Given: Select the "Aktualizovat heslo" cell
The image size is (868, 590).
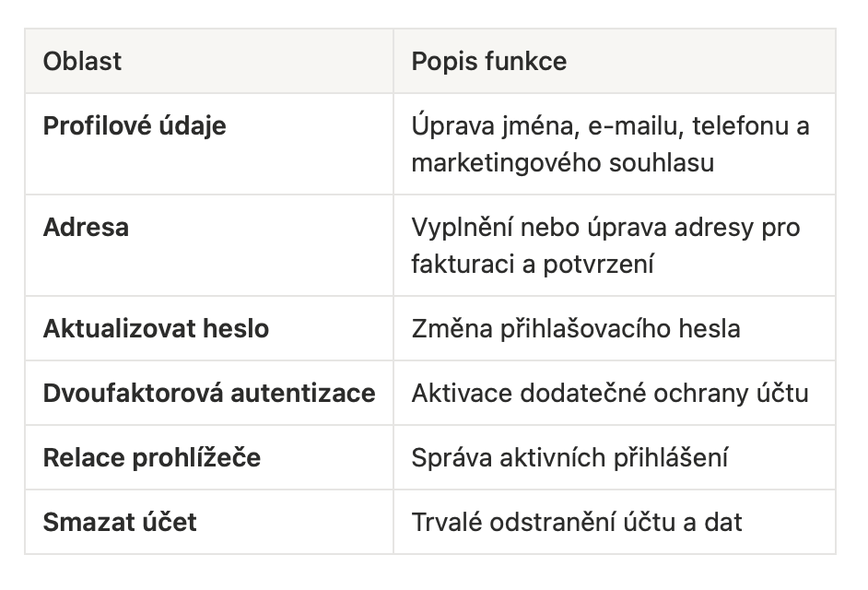Looking at the screenshot, I should [x=156, y=329].
